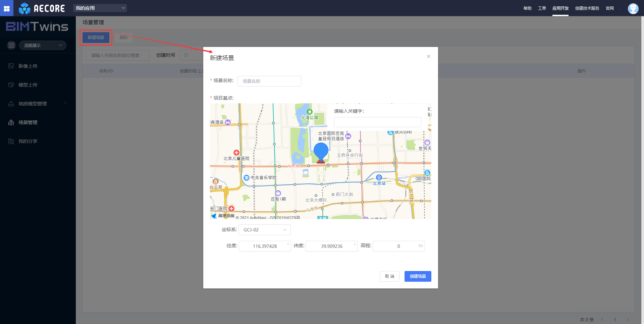The image size is (644, 324).
Task: Click the map keyword search box
Action: pyautogui.click(x=377, y=122)
